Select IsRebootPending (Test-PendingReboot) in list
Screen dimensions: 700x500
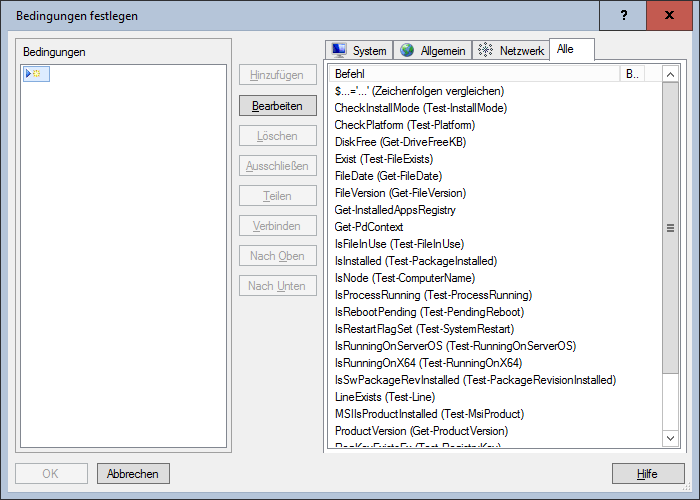429,312
